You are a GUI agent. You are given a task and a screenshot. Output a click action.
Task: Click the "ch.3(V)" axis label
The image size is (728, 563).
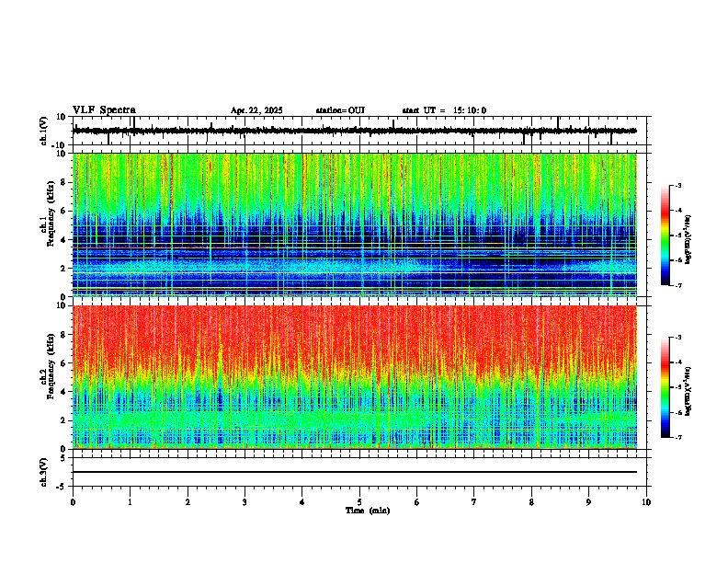tap(44, 472)
